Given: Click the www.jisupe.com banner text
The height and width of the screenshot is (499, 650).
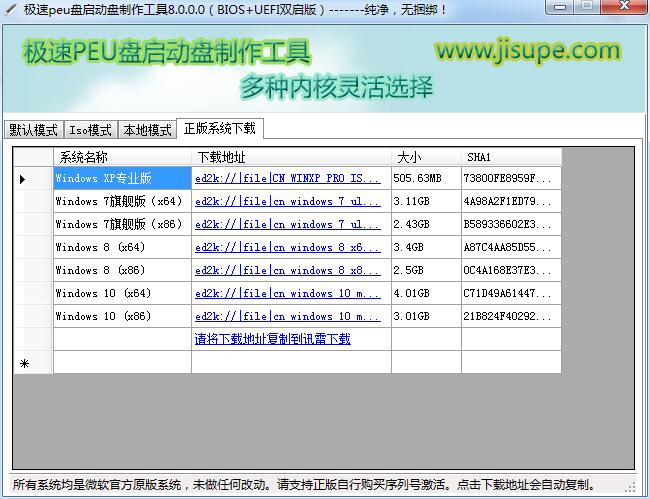Looking at the screenshot, I should (528, 51).
